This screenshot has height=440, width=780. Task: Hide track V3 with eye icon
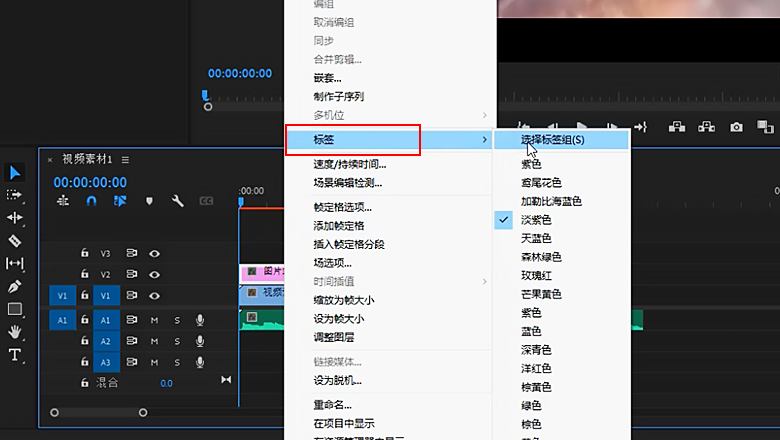pyautogui.click(x=155, y=254)
